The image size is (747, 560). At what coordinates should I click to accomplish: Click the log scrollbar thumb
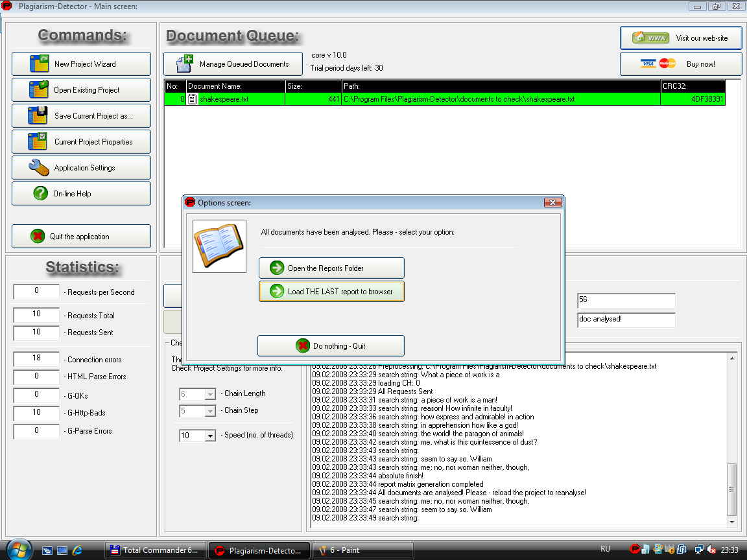pos(732,489)
